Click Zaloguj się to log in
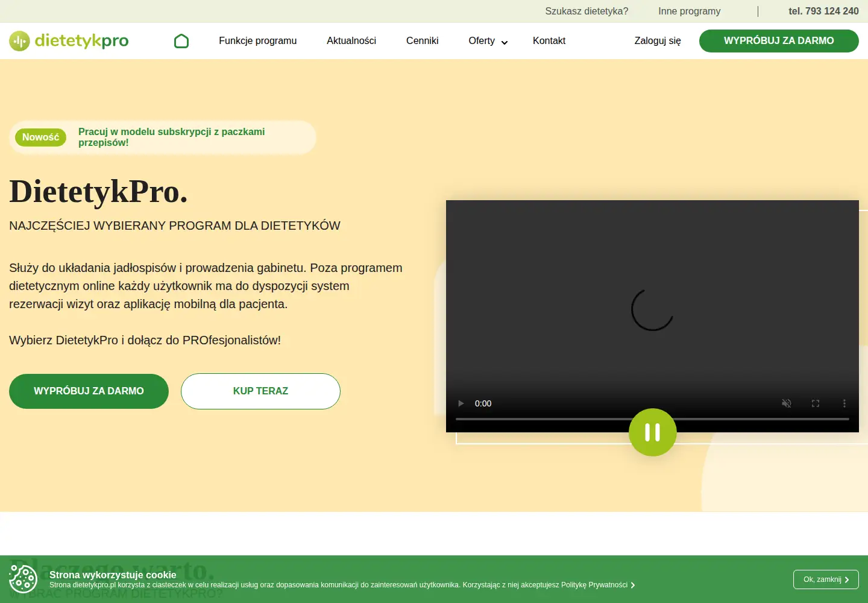The image size is (868, 603). [x=658, y=41]
